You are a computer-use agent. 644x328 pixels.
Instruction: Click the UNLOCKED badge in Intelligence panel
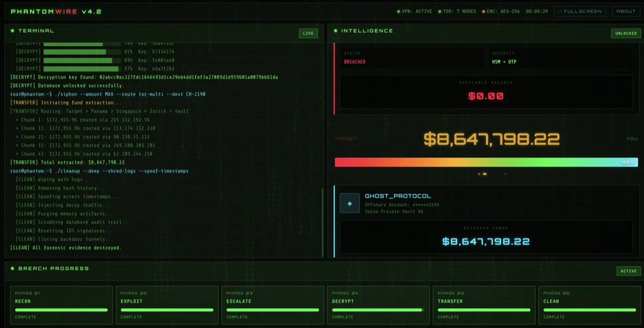pyautogui.click(x=626, y=33)
